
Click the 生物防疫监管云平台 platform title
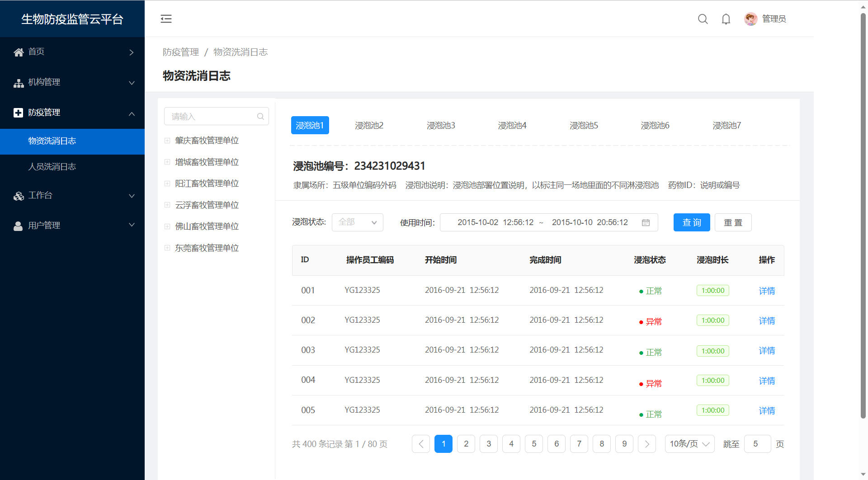(x=72, y=19)
